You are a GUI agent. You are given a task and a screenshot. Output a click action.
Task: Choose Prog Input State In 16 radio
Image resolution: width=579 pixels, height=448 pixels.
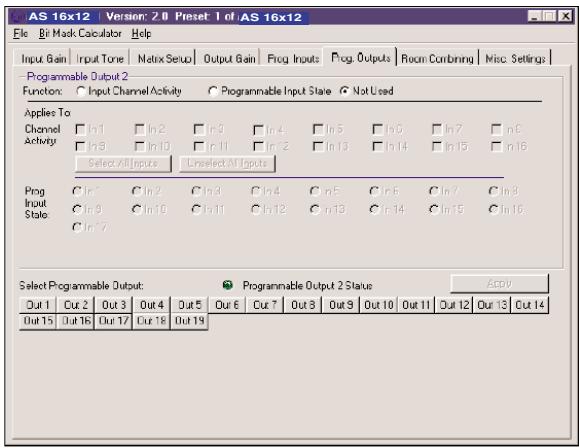pyautogui.click(x=494, y=209)
